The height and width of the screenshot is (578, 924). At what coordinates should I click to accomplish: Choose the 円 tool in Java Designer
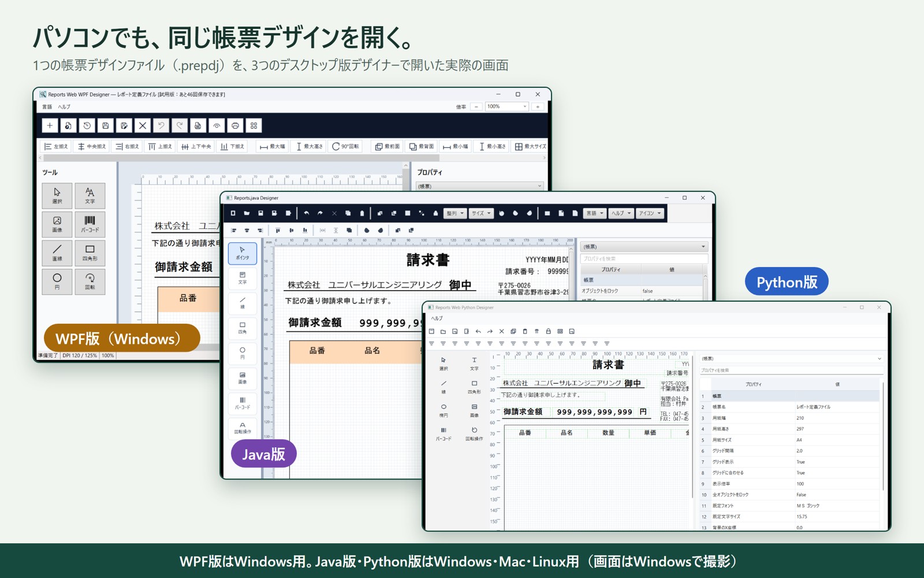243,353
